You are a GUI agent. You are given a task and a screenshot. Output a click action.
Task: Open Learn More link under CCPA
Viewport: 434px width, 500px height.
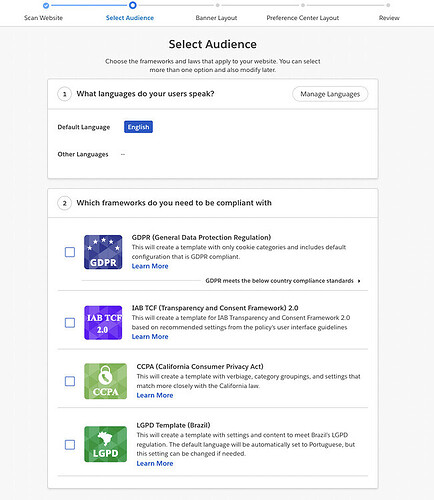[x=155, y=395]
